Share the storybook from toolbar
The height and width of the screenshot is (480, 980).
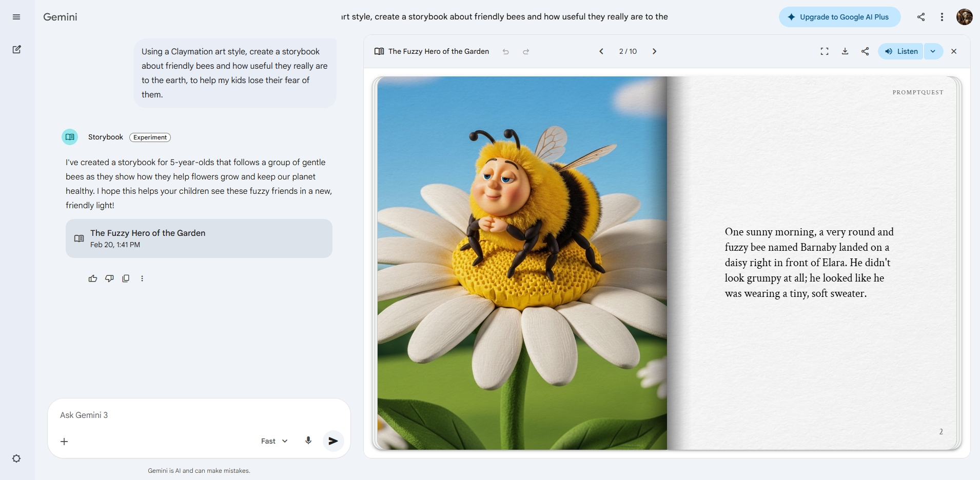865,51
